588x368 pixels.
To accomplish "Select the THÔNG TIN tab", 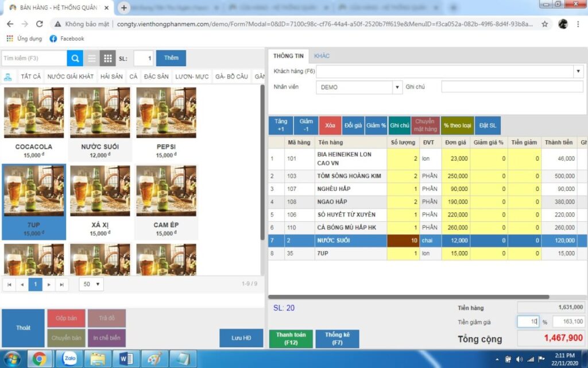I will pyautogui.click(x=288, y=56).
